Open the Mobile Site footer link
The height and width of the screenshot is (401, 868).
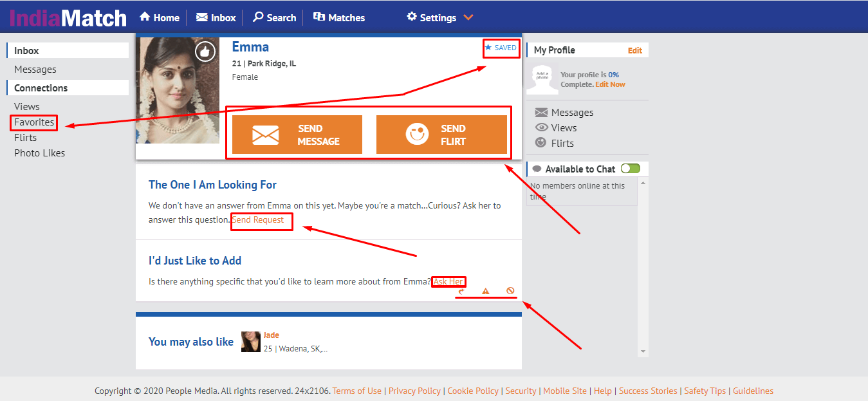point(565,391)
